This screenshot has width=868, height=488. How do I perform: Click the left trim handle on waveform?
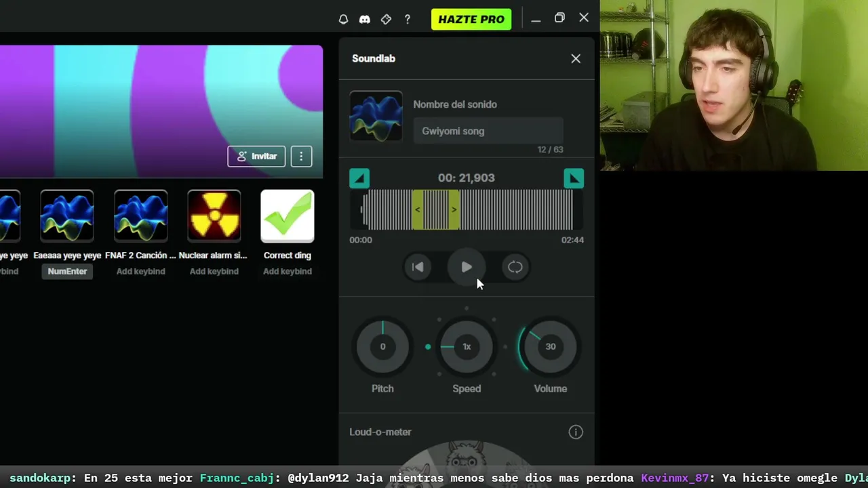[418, 209]
